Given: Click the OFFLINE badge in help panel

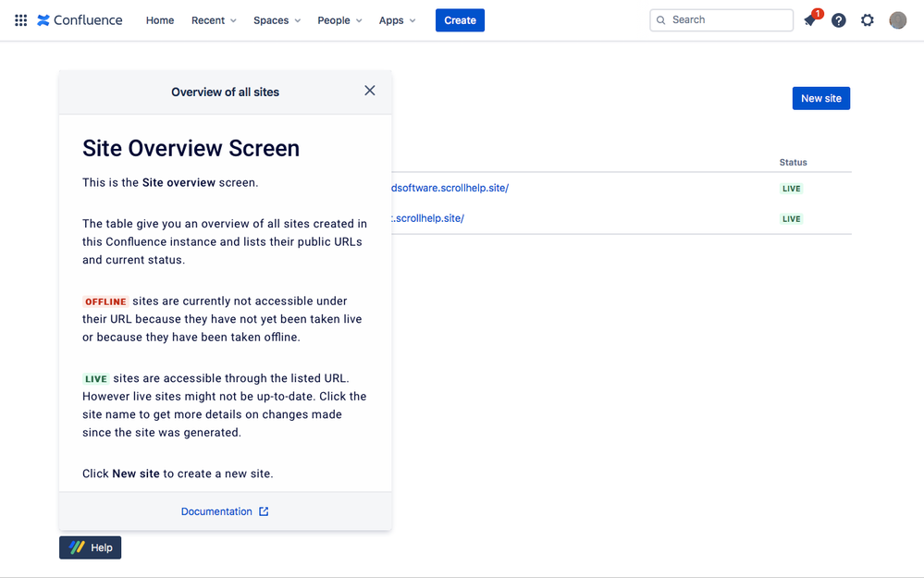Looking at the screenshot, I should pyautogui.click(x=105, y=301).
